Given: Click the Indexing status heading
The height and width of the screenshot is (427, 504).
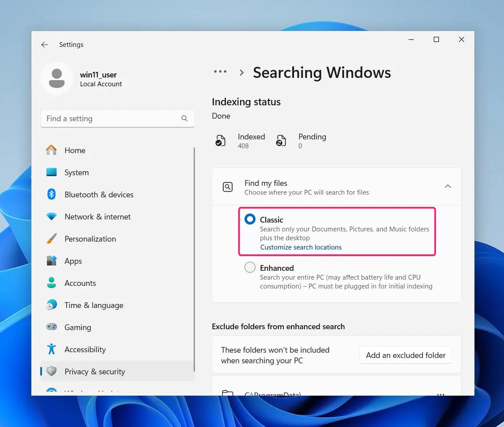Looking at the screenshot, I should click(x=246, y=102).
